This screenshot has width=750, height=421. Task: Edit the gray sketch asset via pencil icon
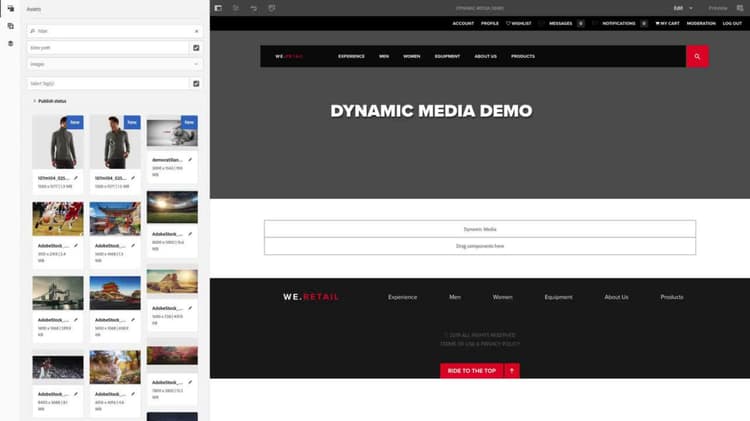click(190, 160)
